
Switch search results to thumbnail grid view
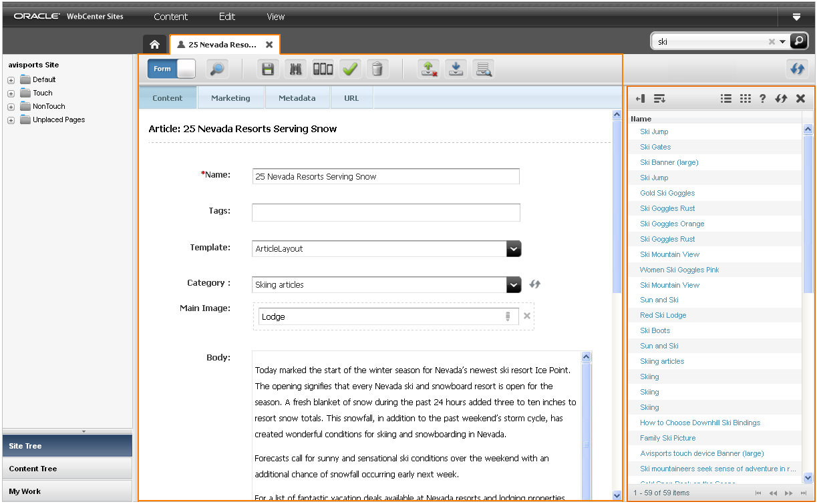(x=746, y=99)
